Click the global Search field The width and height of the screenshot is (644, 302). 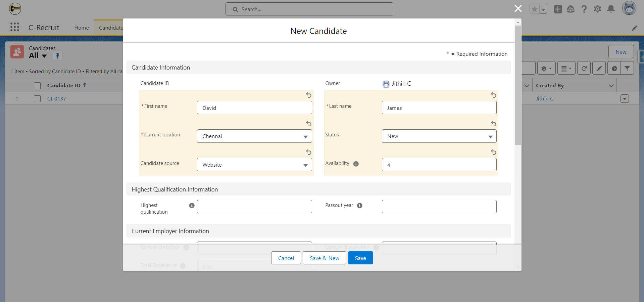(309, 9)
